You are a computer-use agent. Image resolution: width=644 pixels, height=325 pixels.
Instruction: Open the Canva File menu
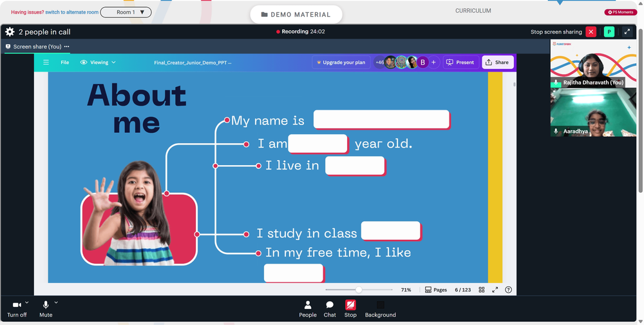tap(65, 62)
